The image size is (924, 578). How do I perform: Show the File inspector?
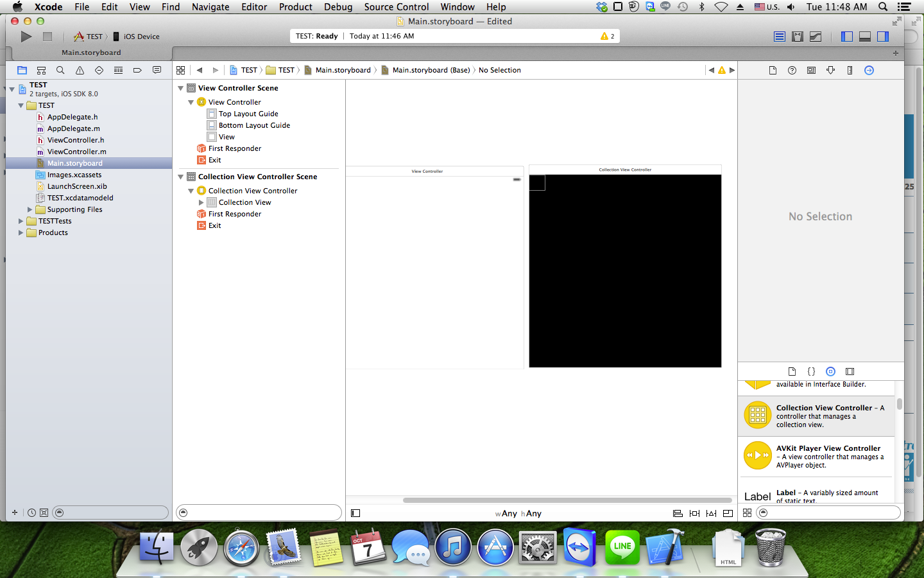coord(773,70)
